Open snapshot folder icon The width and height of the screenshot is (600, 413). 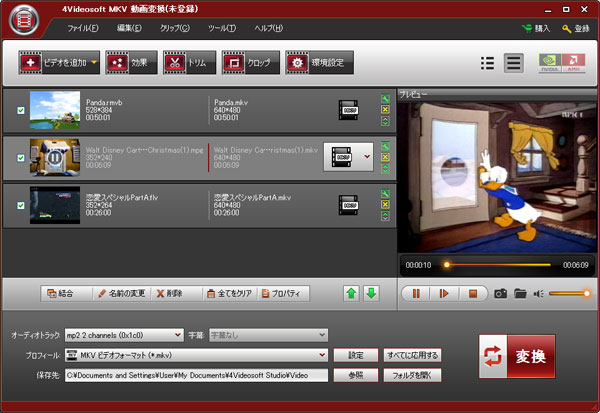[520, 294]
